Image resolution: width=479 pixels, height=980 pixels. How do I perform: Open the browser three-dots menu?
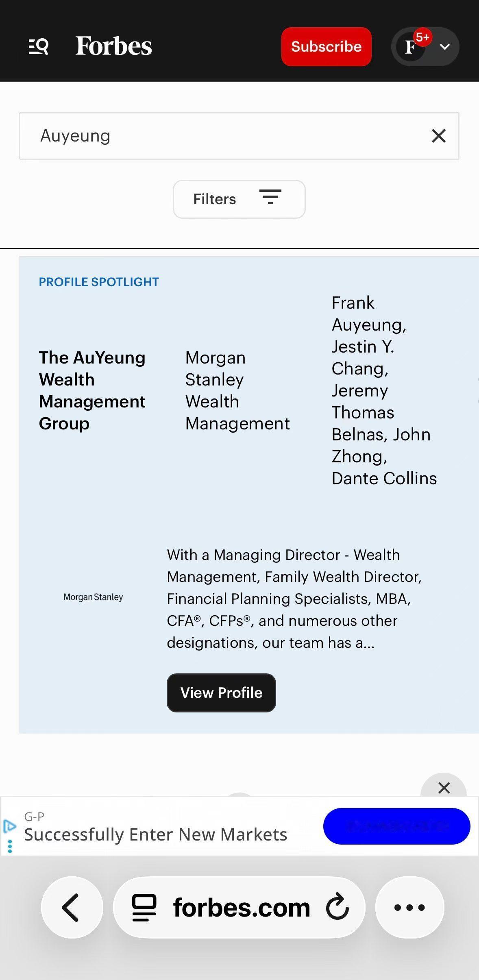click(x=409, y=907)
